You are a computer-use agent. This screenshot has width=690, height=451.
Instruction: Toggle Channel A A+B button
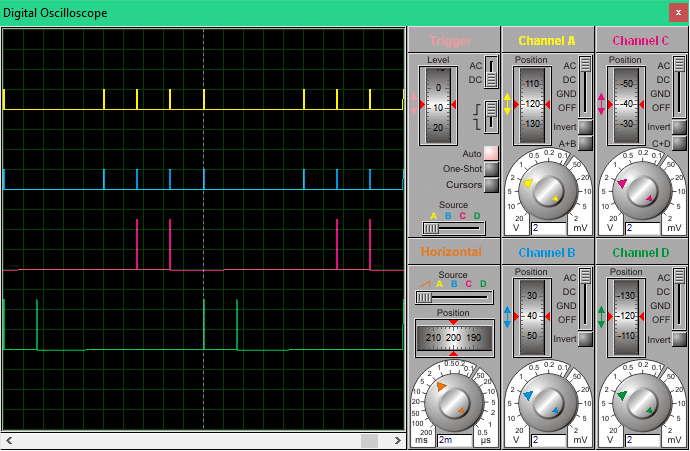(x=585, y=143)
